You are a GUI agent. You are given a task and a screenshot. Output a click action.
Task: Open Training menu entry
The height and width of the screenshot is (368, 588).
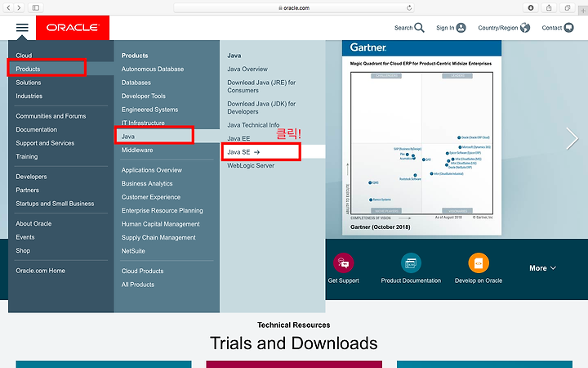(27, 156)
